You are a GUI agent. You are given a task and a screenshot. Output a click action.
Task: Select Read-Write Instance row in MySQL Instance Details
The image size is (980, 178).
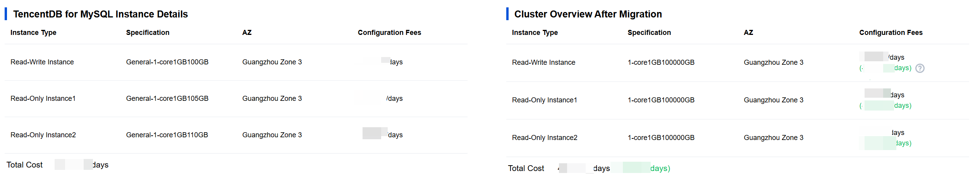[42, 62]
